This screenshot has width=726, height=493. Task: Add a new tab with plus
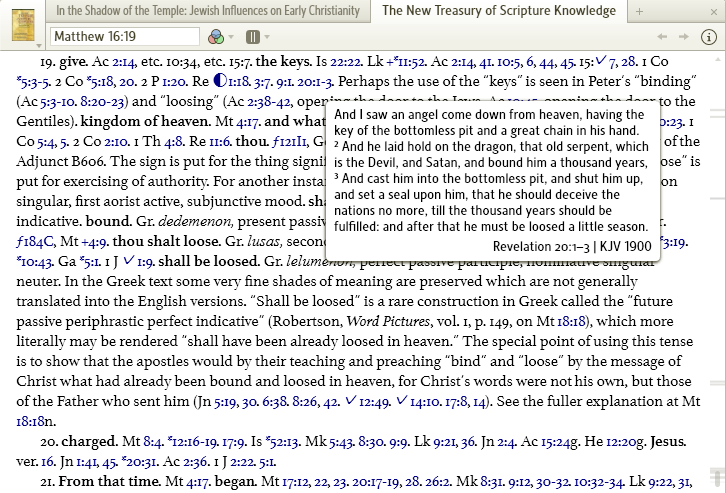click(639, 12)
